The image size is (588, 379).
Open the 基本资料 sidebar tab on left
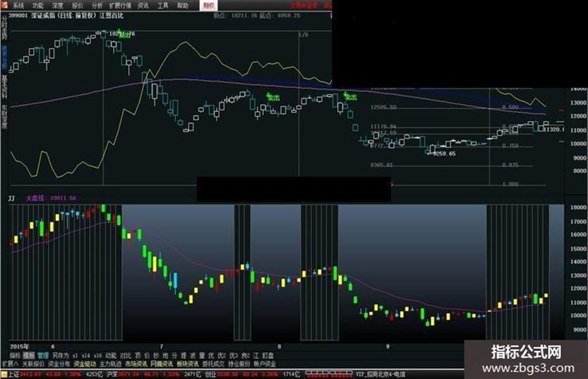pos(4,87)
